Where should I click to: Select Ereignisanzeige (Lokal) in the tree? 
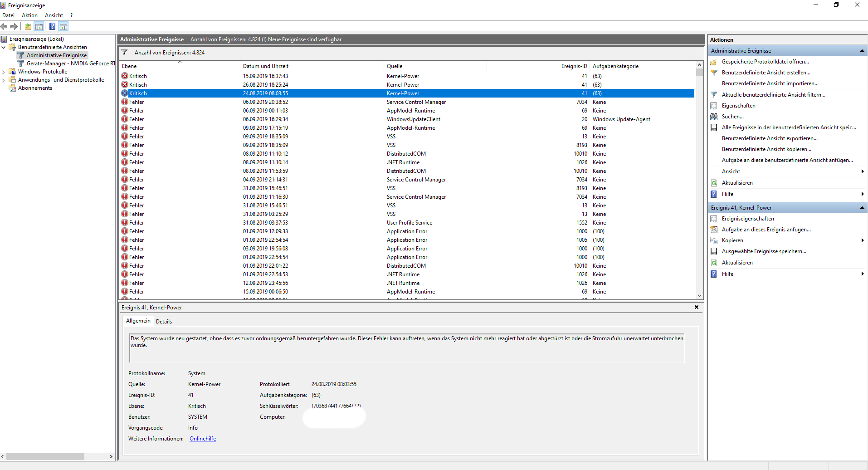(37, 39)
